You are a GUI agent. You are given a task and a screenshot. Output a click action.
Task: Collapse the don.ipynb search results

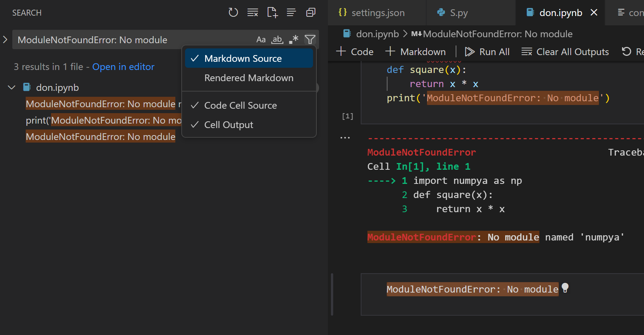click(x=12, y=87)
